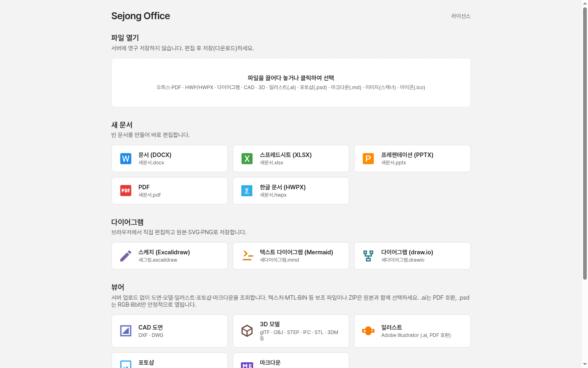Image resolution: width=588 pixels, height=368 pixels.
Task: Click the Adobe Illustrator (.ai, PDF 호환) text
Action: point(416,335)
